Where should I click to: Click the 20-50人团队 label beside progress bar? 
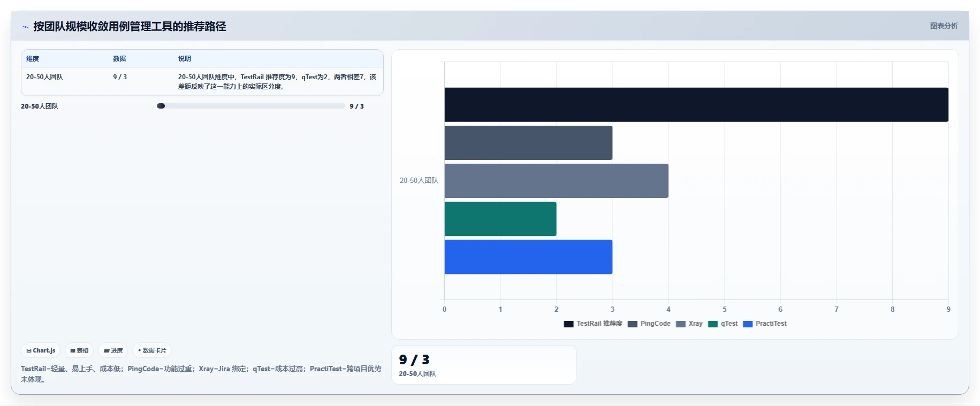[x=40, y=106]
